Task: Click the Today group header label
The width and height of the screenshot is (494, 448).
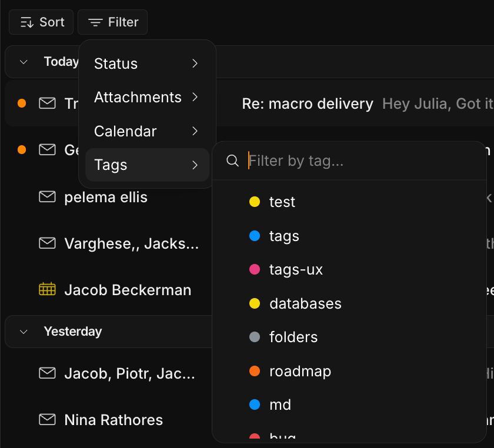Action: tap(61, 62)
